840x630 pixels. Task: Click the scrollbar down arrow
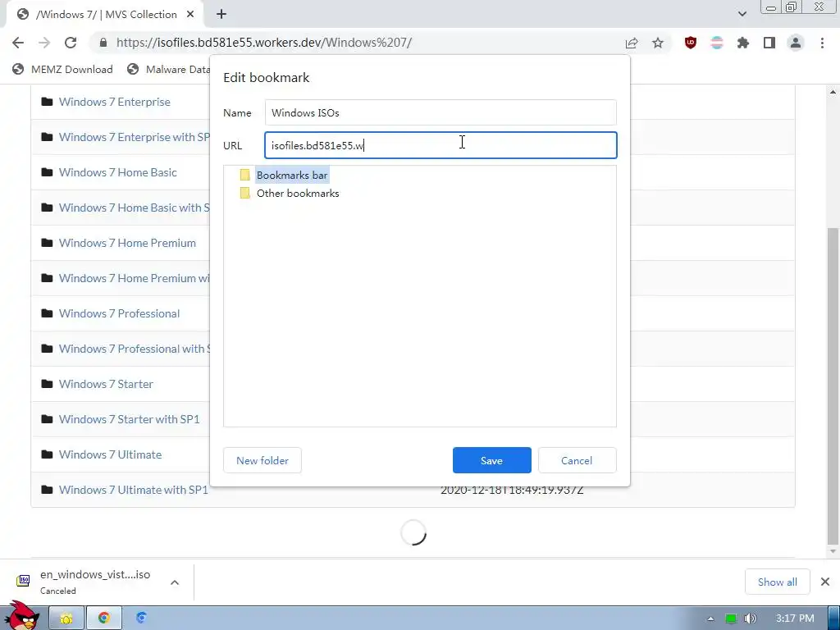[x=833, y=551]
